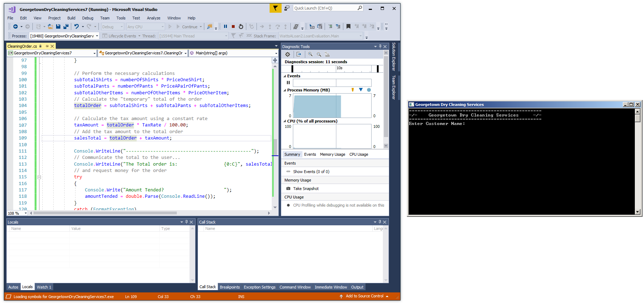Viewport: 644px width, 303px height.
Task: Click Show Events (0 of 0) link
Action: (311, 172)
